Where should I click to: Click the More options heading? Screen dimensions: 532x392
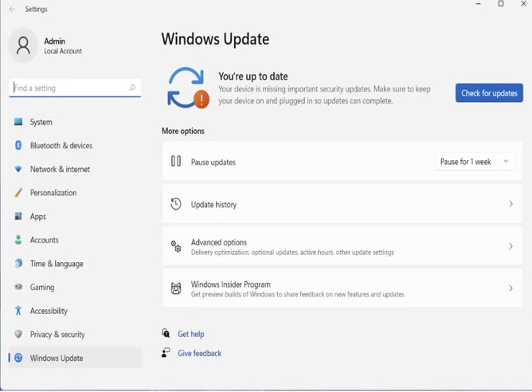183,131
